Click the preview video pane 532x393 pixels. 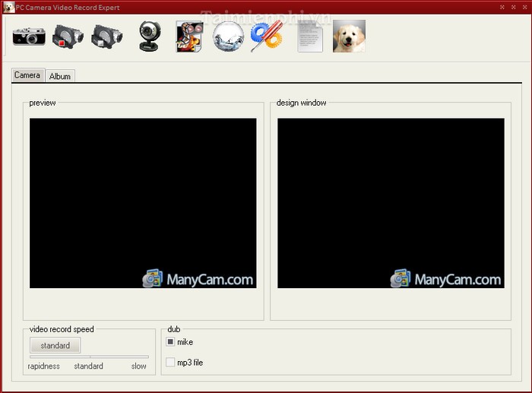point(143,203)
